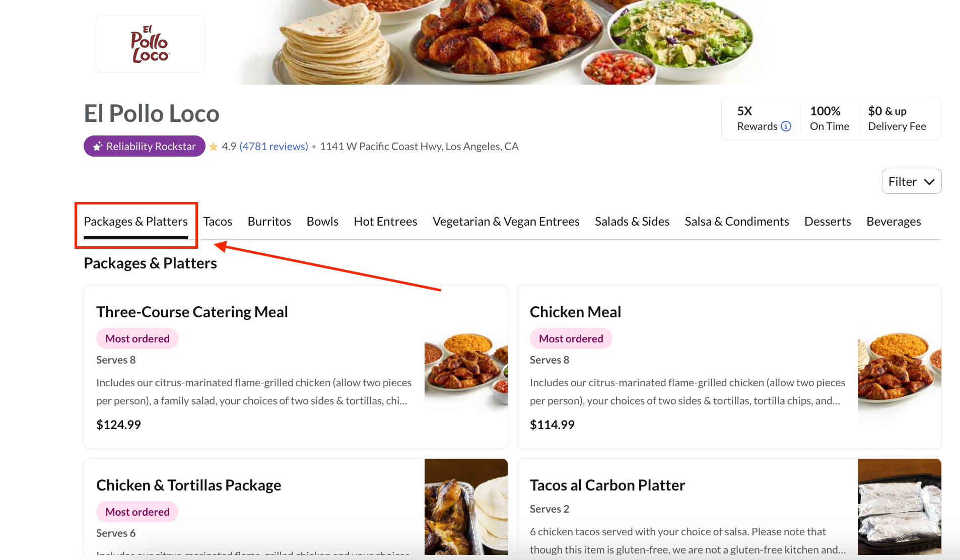
Task: Open Vegetarian & Vegan Entrees tab
Action: (x=506, y=222)
